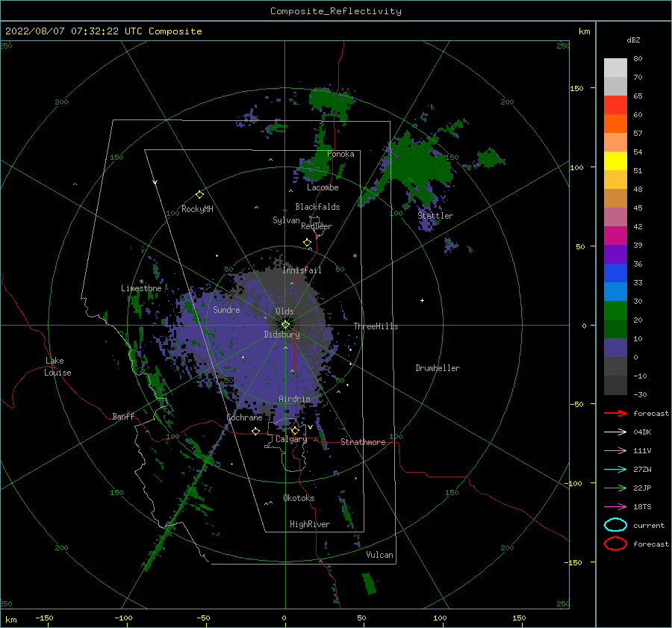Click the Lacombe city label
Screen dimensions: 672x628
(323, 187)
